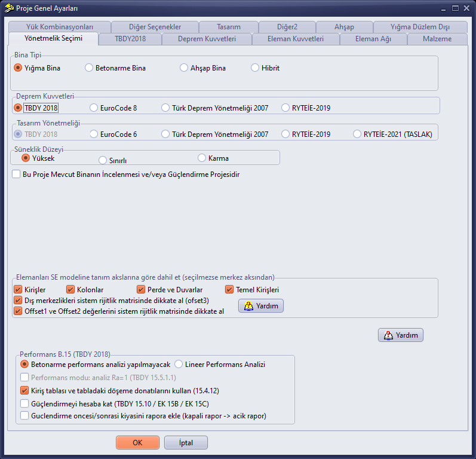Choose RYTEİE-2021 (TASLAK) design code
The width and height of the screenshot is (476, 459).
point(392,134)
